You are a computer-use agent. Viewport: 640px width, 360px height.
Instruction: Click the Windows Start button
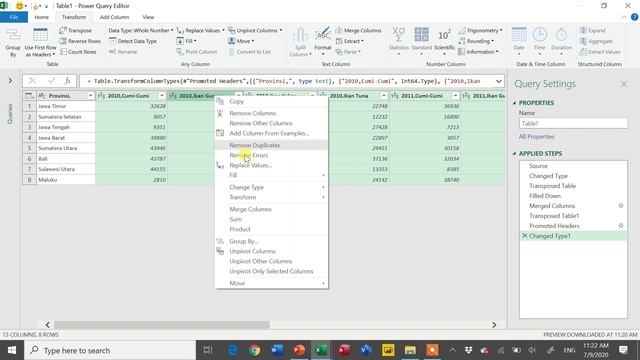click(12, 350)
